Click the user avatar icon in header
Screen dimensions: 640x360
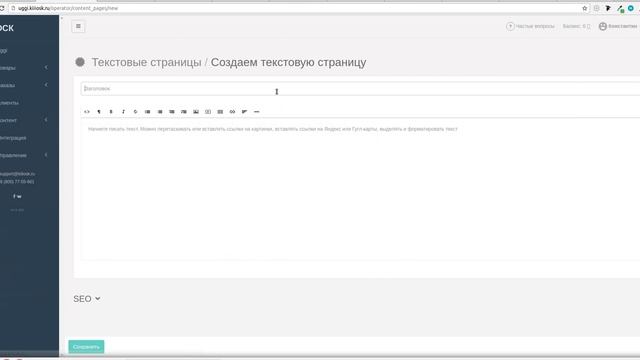click(602, 26)
